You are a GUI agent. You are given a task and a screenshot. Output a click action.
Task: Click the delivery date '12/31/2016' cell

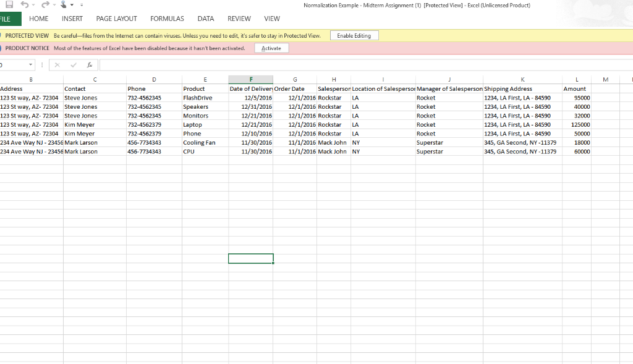tap(251, 106)
